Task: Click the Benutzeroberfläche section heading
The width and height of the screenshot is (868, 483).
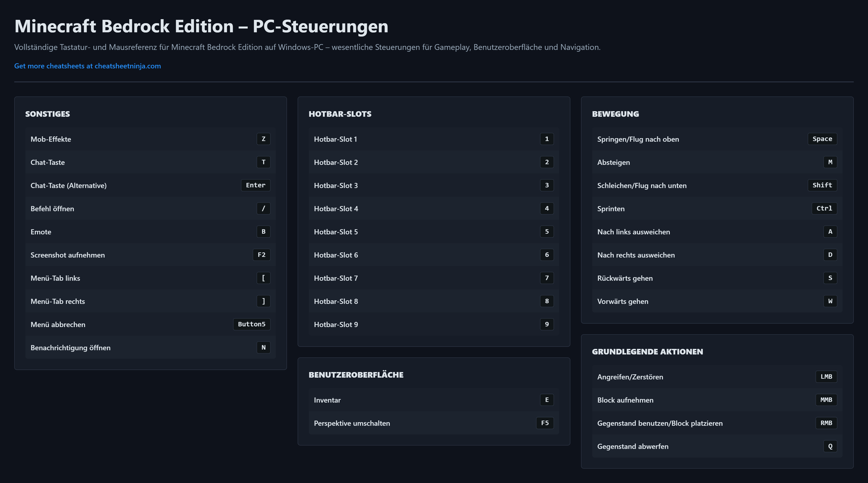Action: click(x=356, y=375)
